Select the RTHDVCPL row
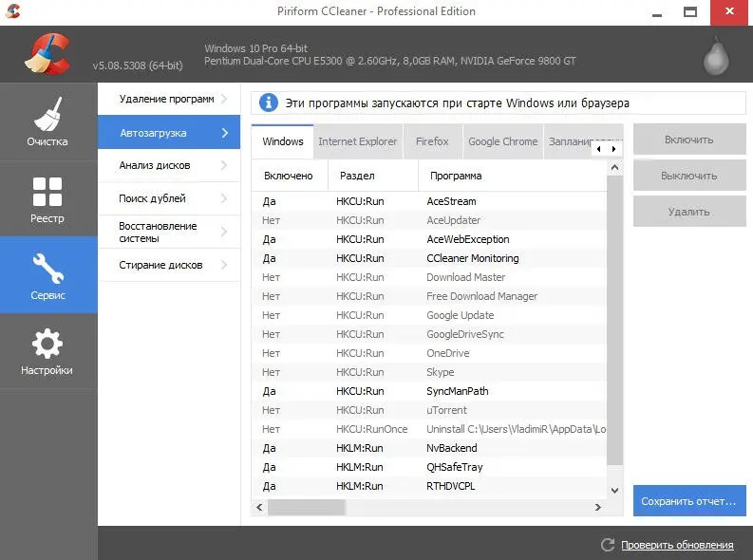Screen dimensions: 753x560 [429, 486]
